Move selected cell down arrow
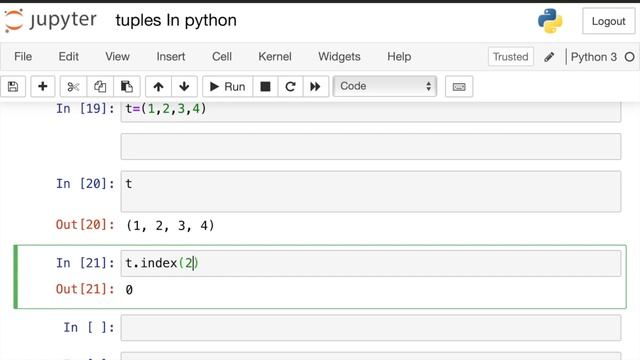Image resolution: width=640 pixels, height=360 pixels. tap(184, 87)
